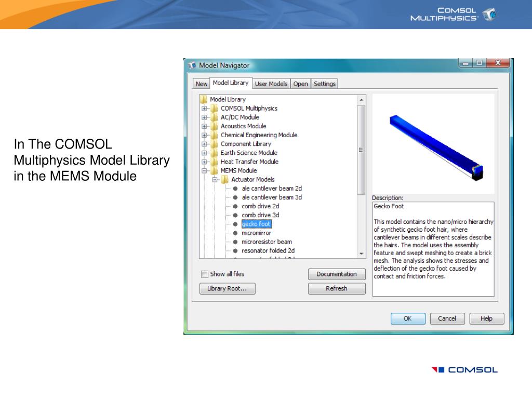Click the bullet beside ale cantilever beam 3d

click(x=235, y=197)
